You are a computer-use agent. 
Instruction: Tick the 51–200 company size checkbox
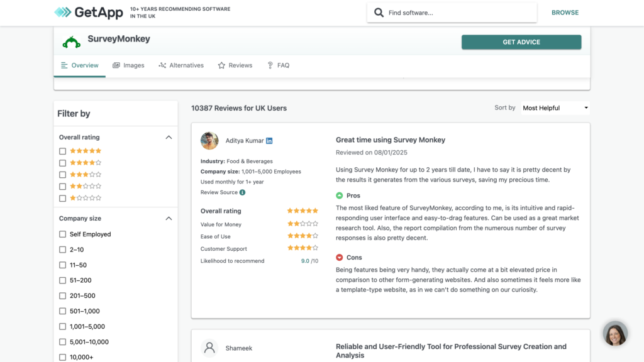pyautogui.click(x=62, y=280)
